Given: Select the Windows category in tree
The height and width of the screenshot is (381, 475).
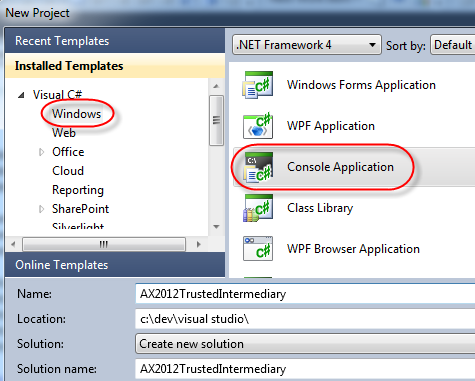Looking at the screenshot, I should tap(76, 114).
